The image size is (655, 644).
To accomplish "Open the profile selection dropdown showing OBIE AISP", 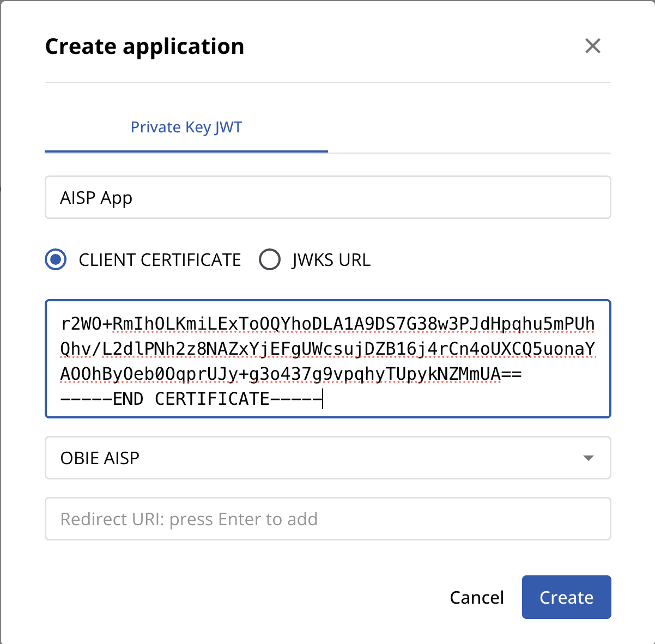I will (327, 458).
